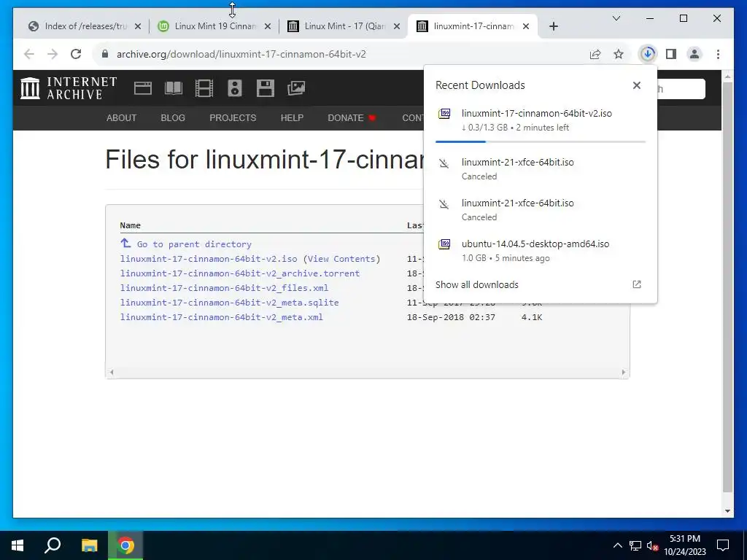This screenshot has height=560, width=747.
Task: Click Chrome icon in taskbar
Action: tap(125, 545)
